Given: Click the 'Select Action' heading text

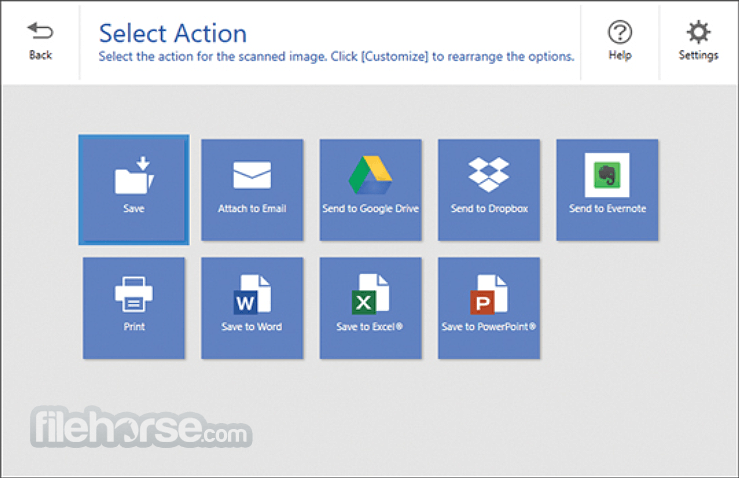Looking at the screenshot, I should (x=172, y=33).
